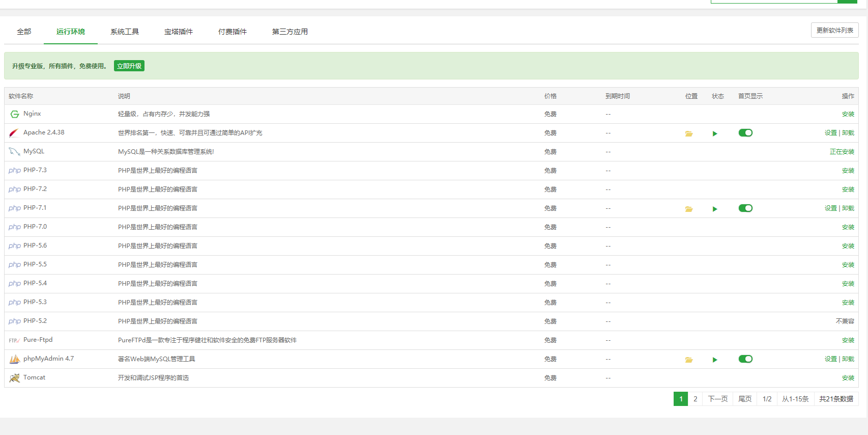
Task: Click the phpMyAdmin 4.7 name
Action: pos(48,359)
